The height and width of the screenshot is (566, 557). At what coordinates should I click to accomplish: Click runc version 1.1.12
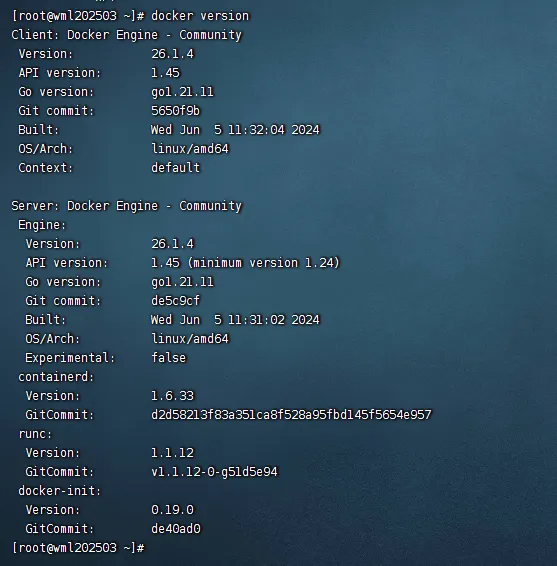click(173, 453)
